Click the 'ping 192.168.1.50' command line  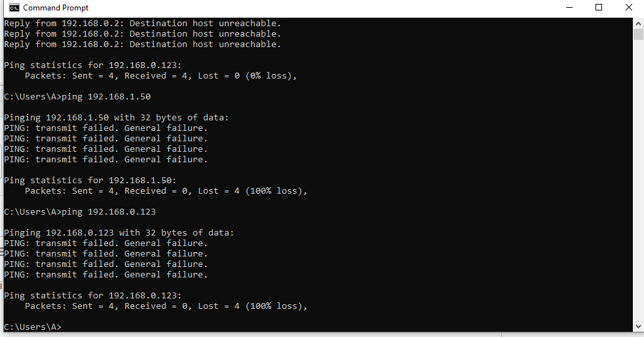coord(77,96)
